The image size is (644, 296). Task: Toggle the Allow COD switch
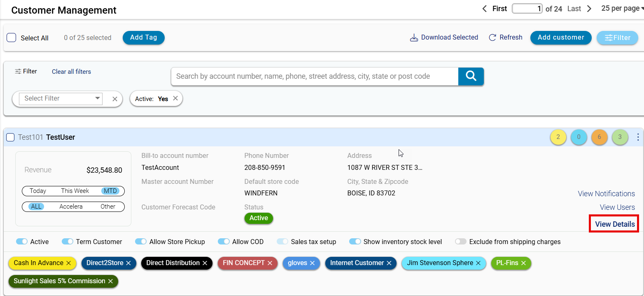coord(224,242)
